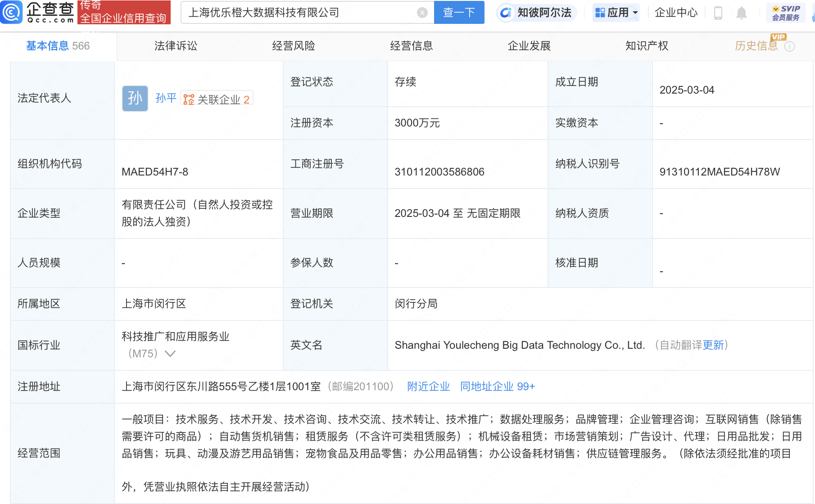Select 所属地区 value 上海市闵行区
815x504 pixels.
click(x=154, y=304)
